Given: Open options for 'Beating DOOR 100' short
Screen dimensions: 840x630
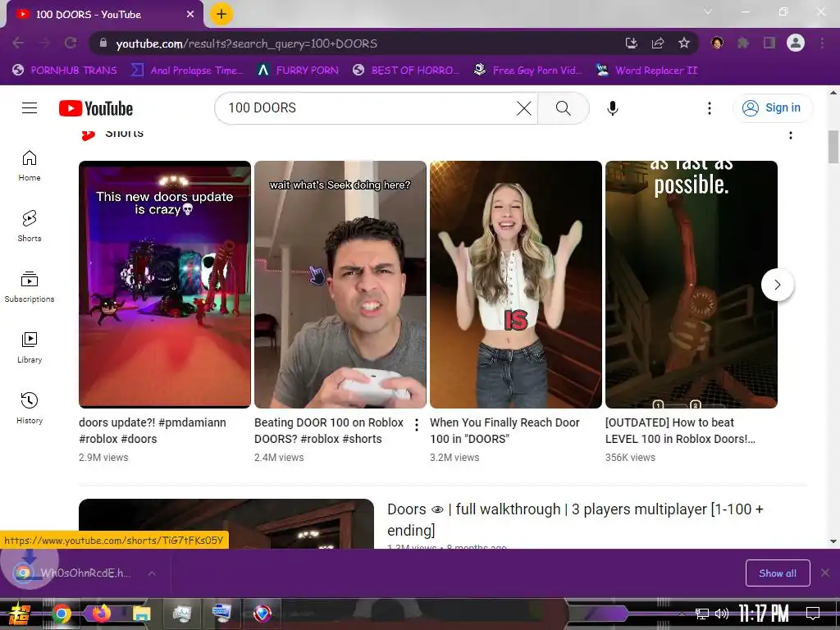Looking at the screenshot, I should pos(417,426).
